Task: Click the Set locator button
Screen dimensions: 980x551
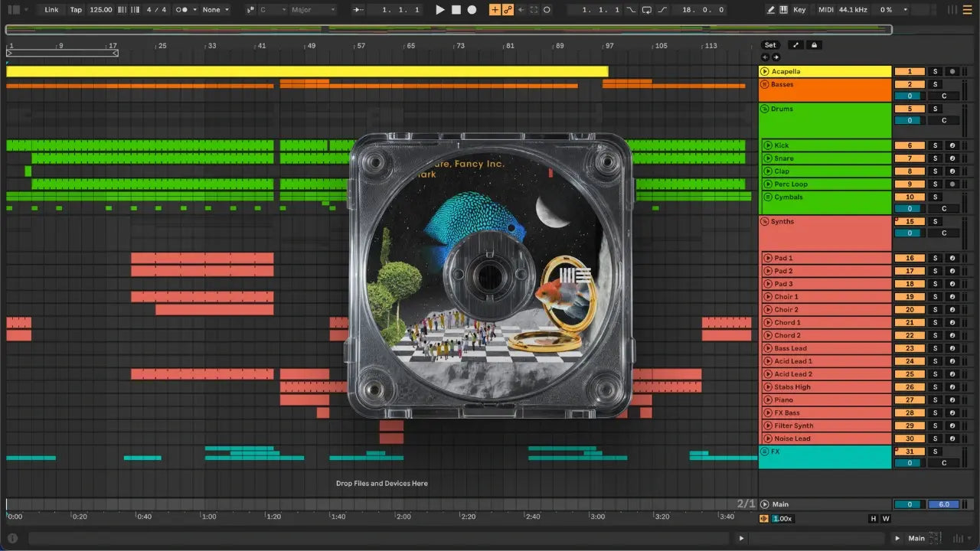Action: click(x=770, y=45)
